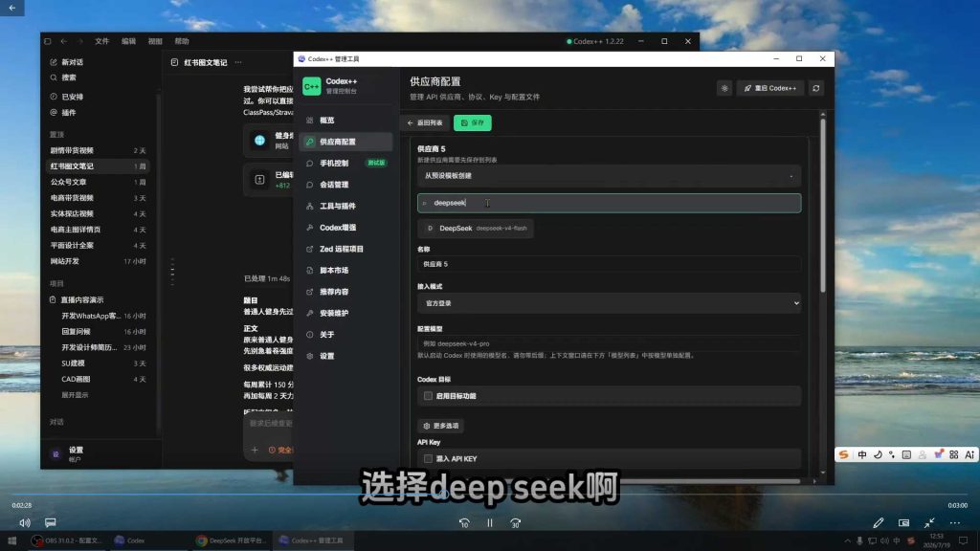This screenshot has height=551, width=980.
Task: Click 搜索 in the Codex sidebar
Action: point(69,77)
